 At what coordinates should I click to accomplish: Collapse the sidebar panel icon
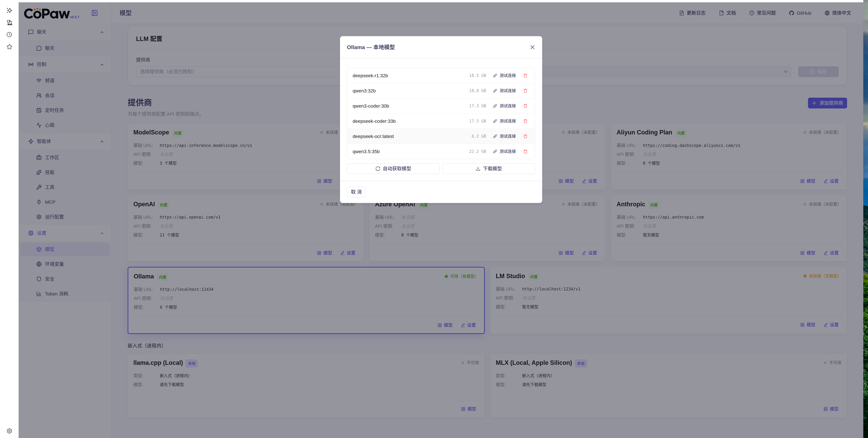coord(95,13)
